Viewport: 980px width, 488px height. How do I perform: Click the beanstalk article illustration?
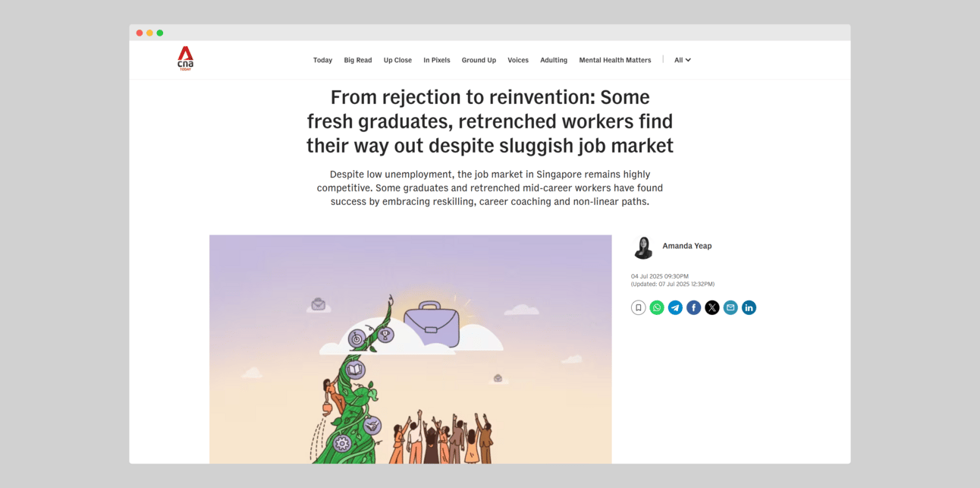tap(410, 349)
